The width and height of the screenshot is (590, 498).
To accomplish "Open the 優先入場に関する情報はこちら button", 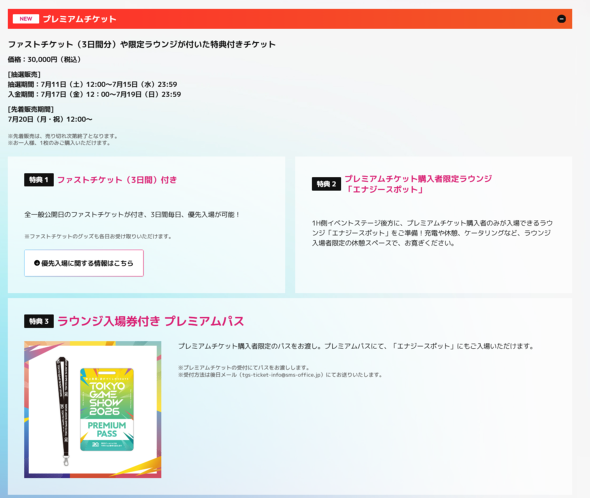I will click(x=84, y=263).
